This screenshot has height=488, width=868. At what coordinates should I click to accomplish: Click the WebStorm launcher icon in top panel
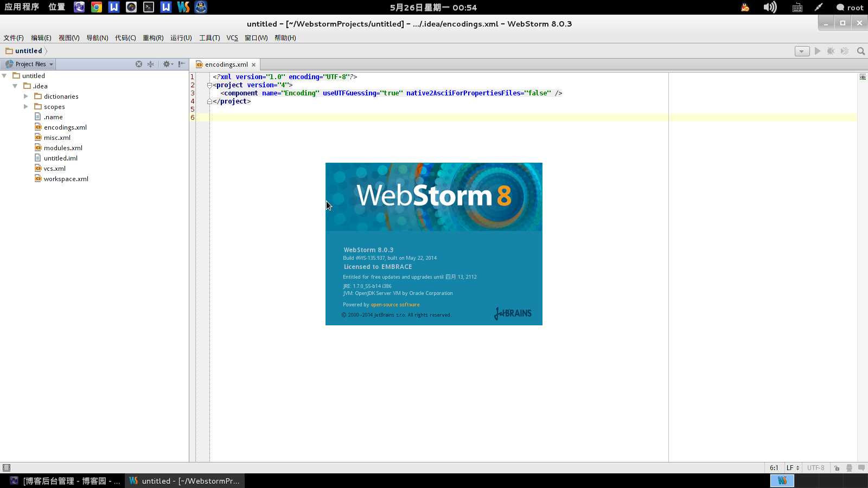pos(183,7)
